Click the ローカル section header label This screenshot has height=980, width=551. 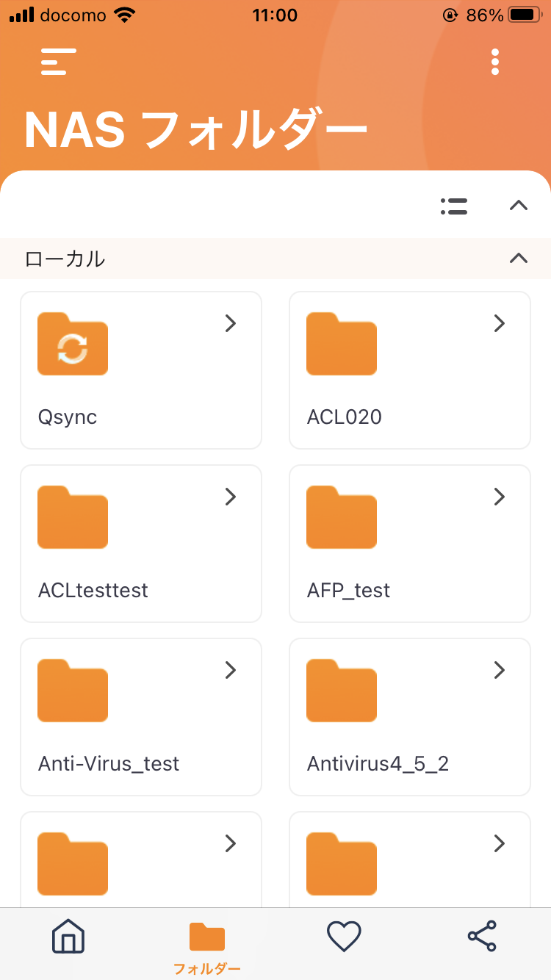pyautogui.click(x=65, y=259)
